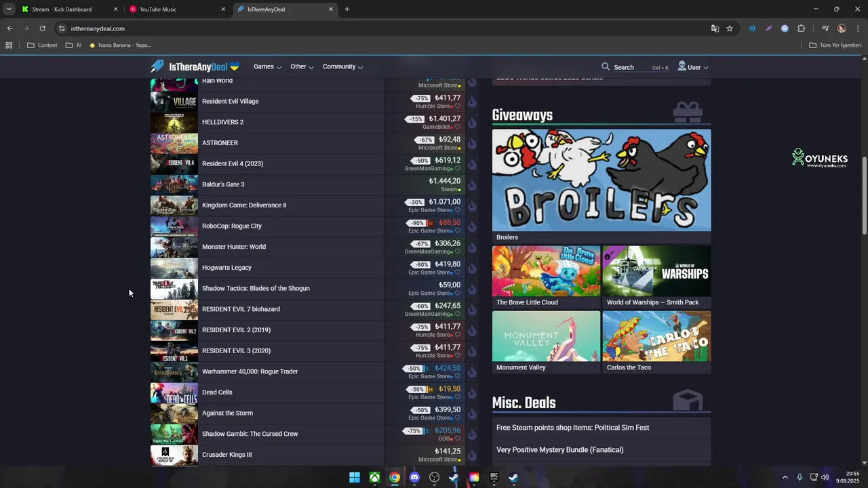Click the blue sound-wave extension icon
This screenshot has height=488, width=868.
pos(752,28)
